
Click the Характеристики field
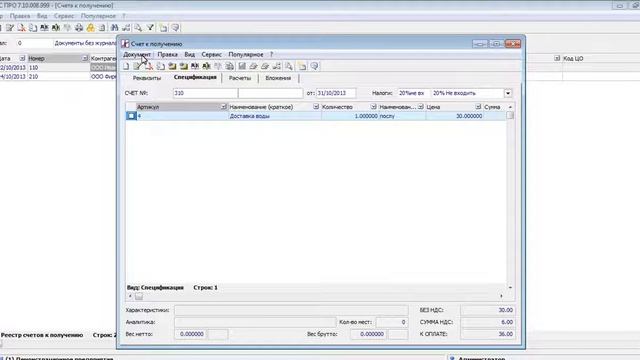pyautogui.click(x=291, y=310)
